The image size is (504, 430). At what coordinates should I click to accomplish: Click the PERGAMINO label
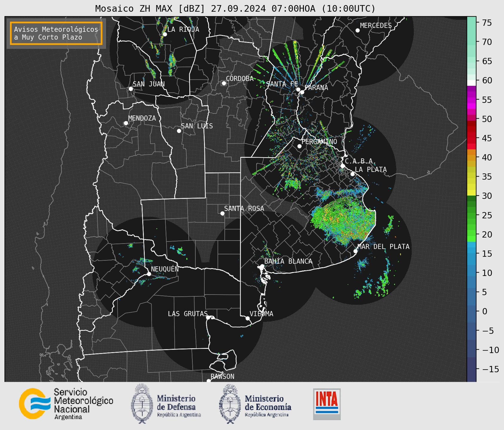point(319,141)
